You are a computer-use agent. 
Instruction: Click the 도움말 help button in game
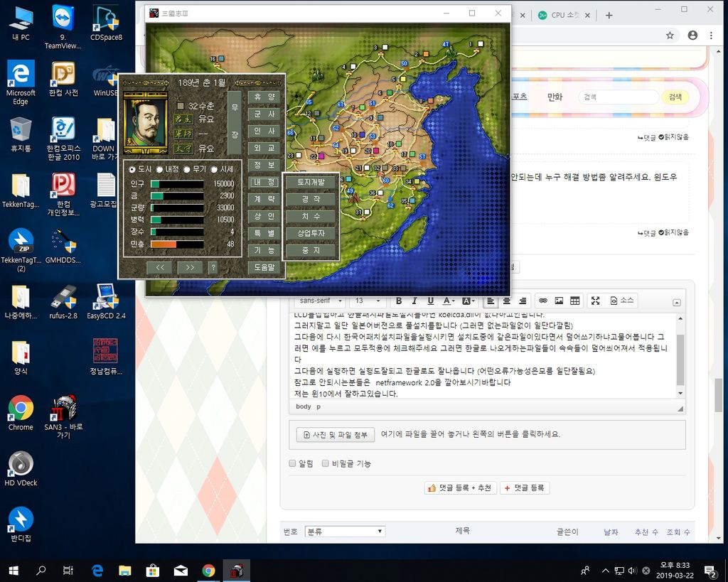click(264, 268)
